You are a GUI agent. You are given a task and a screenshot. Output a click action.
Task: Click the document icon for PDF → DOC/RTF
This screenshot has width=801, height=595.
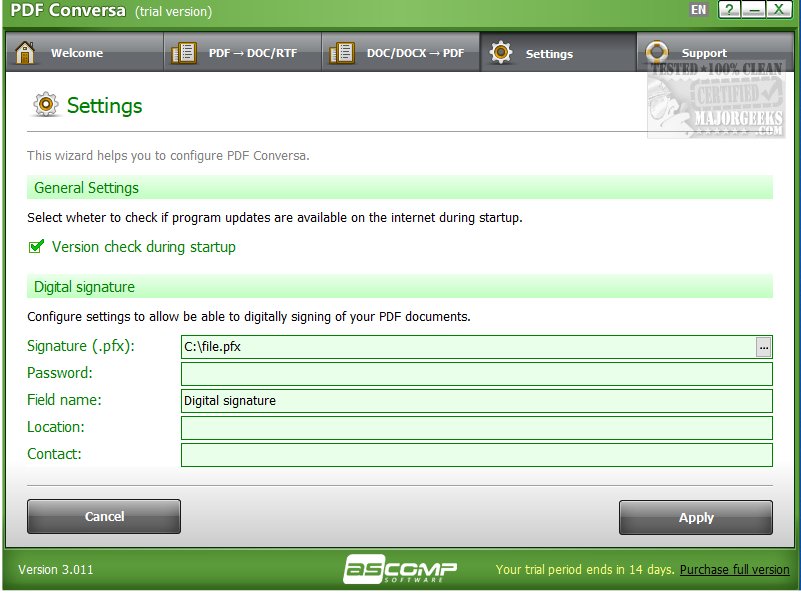[183, 53]
